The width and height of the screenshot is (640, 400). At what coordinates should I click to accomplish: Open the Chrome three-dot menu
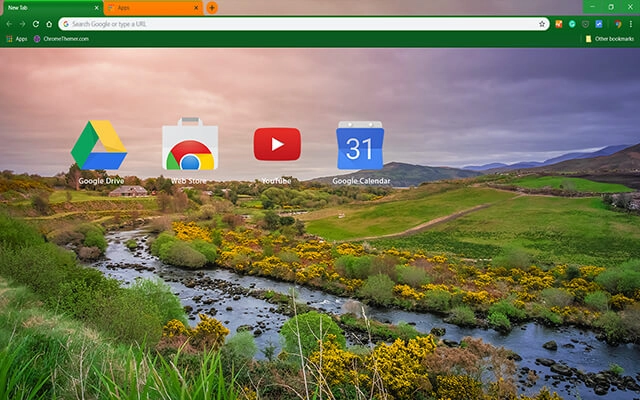[631, 24]
